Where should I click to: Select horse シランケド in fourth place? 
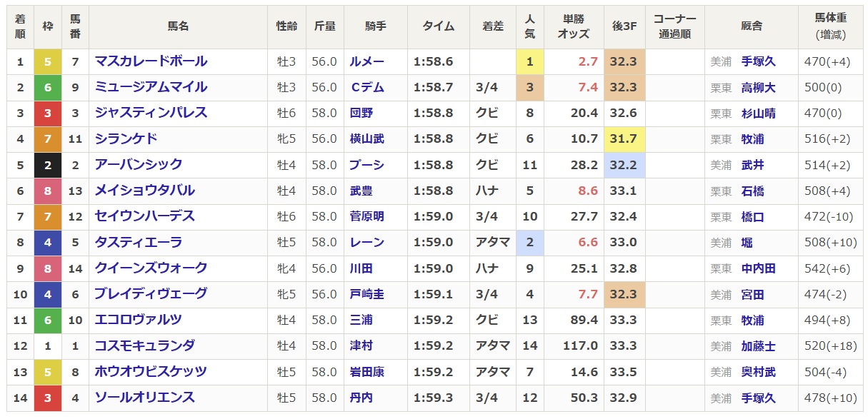pyautogui.click(x=126, y=138)
